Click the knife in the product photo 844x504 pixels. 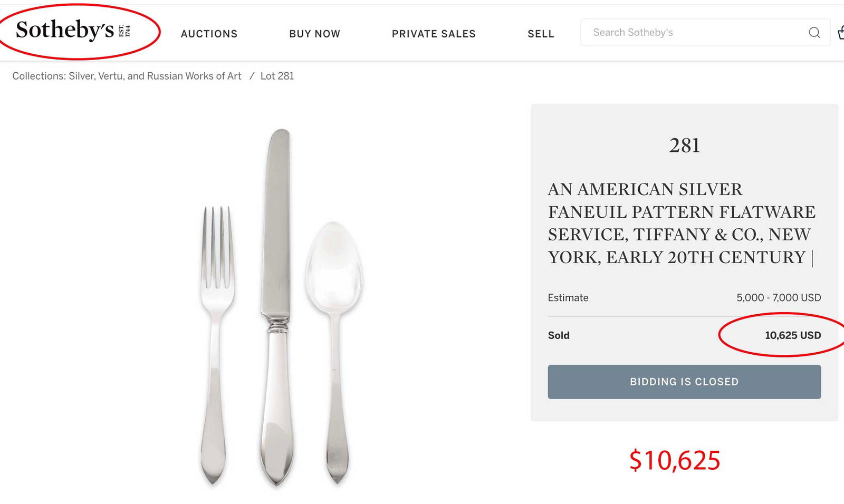coord(276,306)
